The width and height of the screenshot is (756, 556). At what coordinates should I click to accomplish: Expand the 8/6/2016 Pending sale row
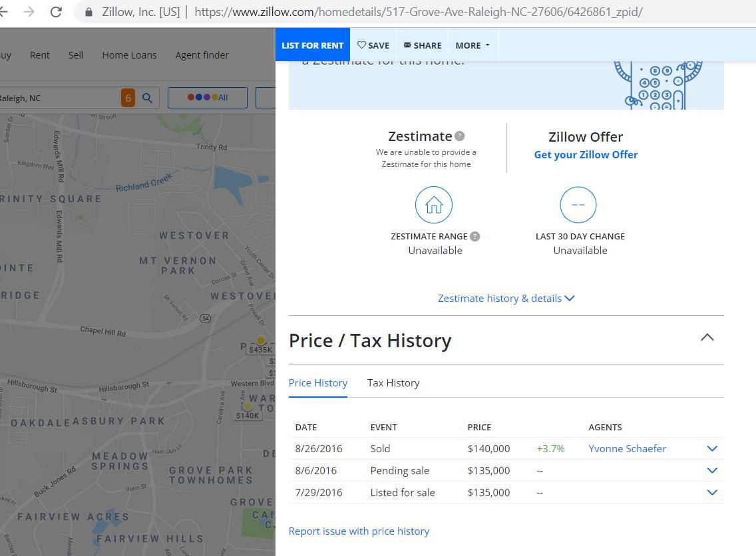712,471
